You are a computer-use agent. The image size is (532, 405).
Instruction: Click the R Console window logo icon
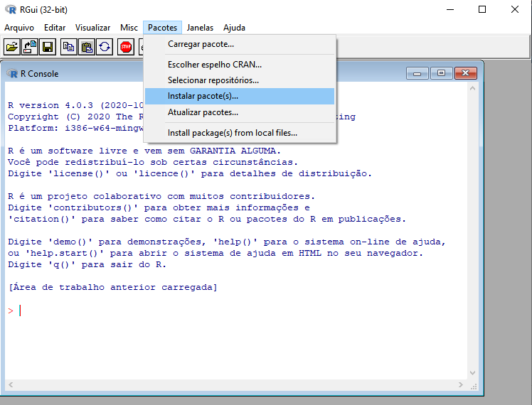point(12,73)
